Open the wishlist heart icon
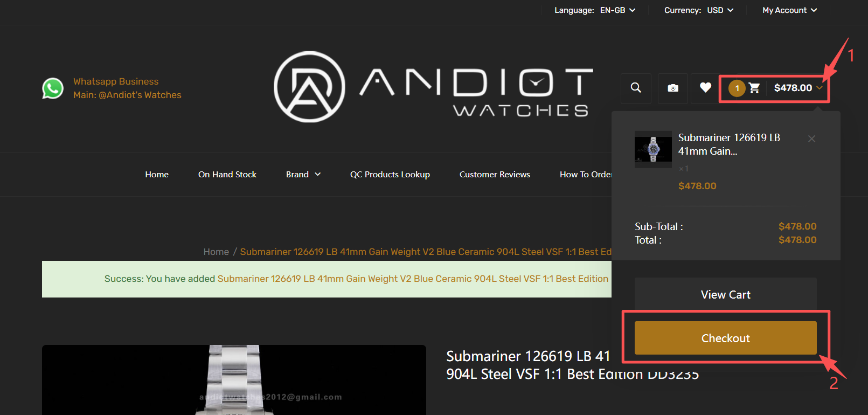Viewport: 868px width, 415px height. click(x=705, y=87)
